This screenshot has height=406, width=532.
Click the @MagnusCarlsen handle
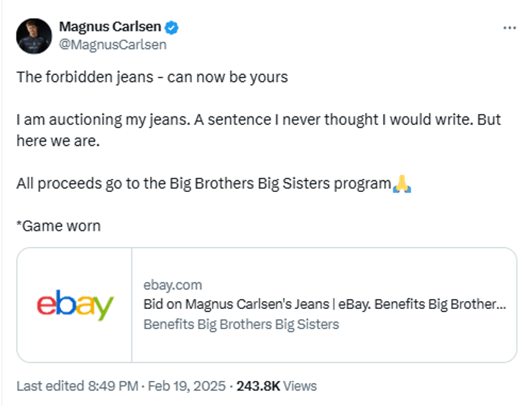(113, 45)
